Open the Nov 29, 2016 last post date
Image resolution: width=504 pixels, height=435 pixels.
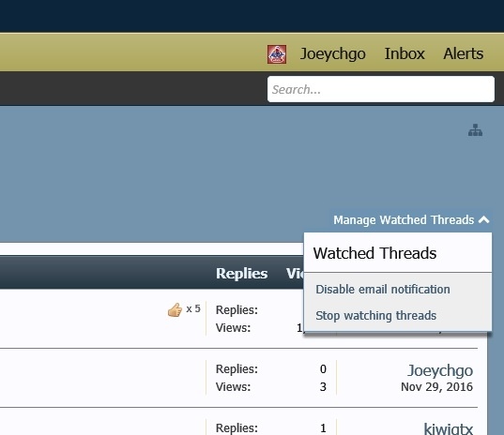click(436, 387)
